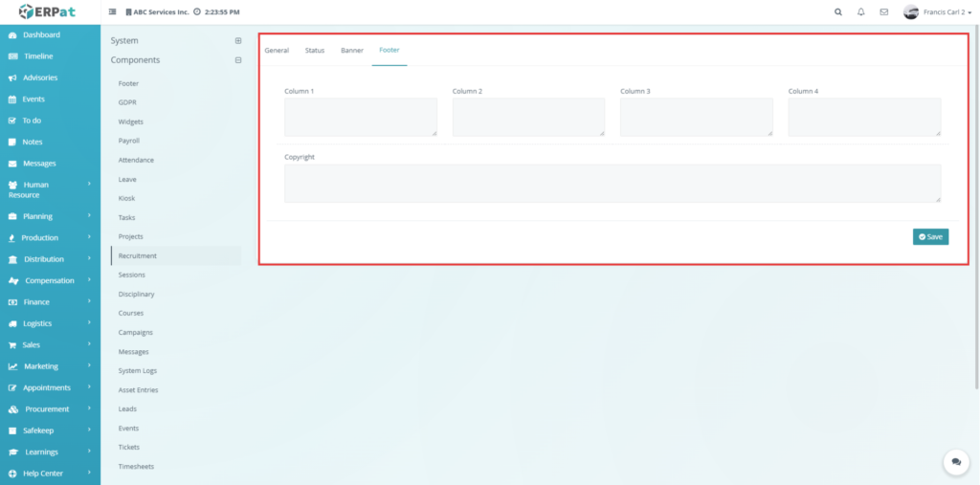Open the System Logs settings item

tap(138, 371)
